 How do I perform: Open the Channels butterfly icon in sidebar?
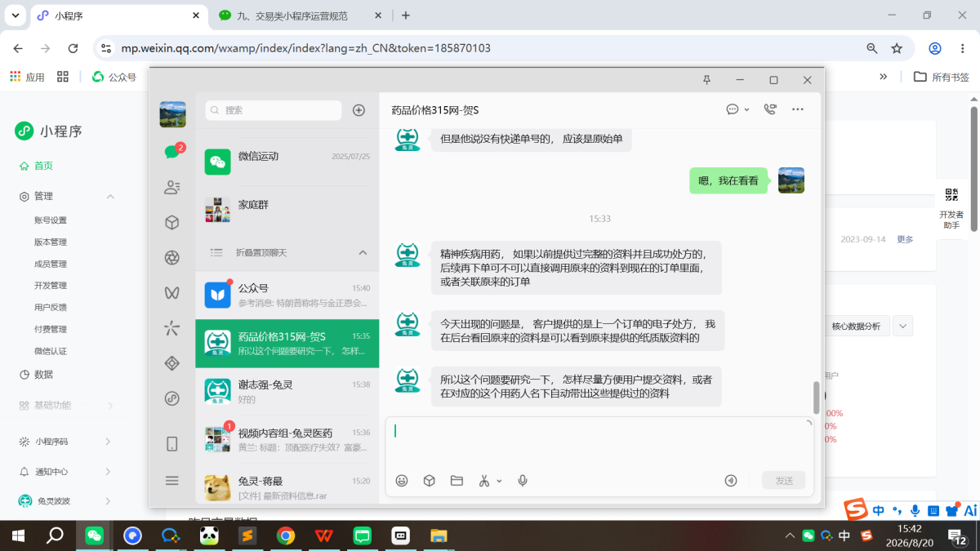[171, 292]
